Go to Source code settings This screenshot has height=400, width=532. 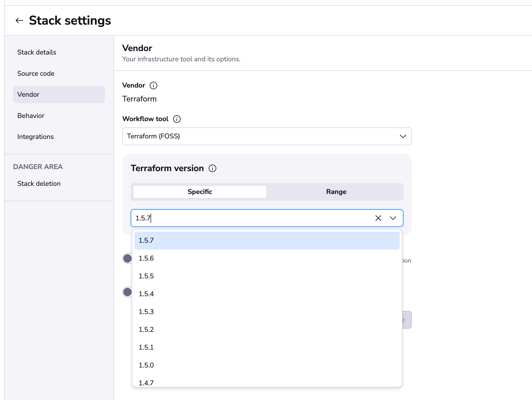pos(36,73)
